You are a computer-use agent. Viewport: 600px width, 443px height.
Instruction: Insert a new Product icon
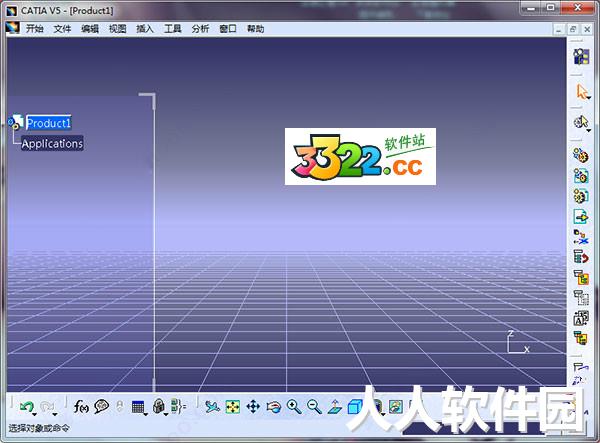point(581,176)
